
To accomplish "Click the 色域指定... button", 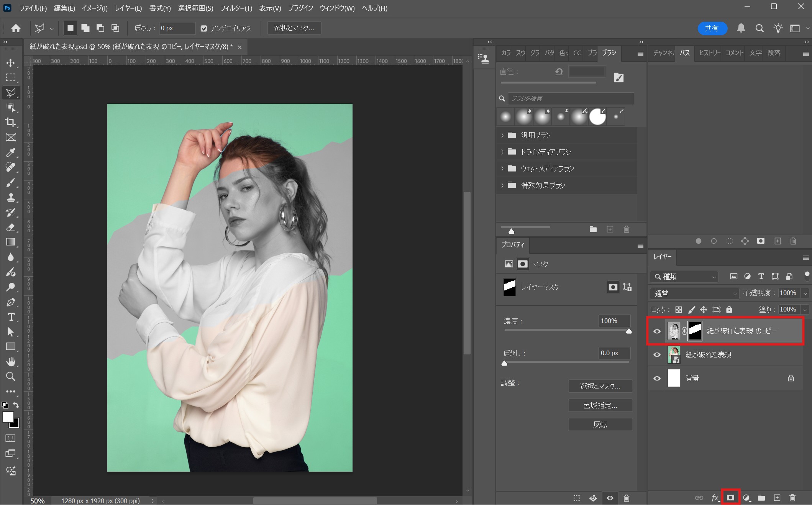I will coord(600,405).
